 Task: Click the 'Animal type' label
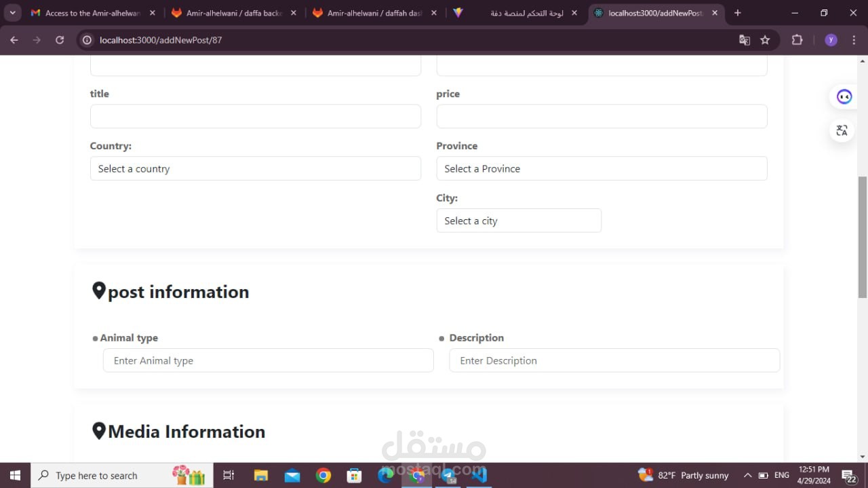[129, 338]
